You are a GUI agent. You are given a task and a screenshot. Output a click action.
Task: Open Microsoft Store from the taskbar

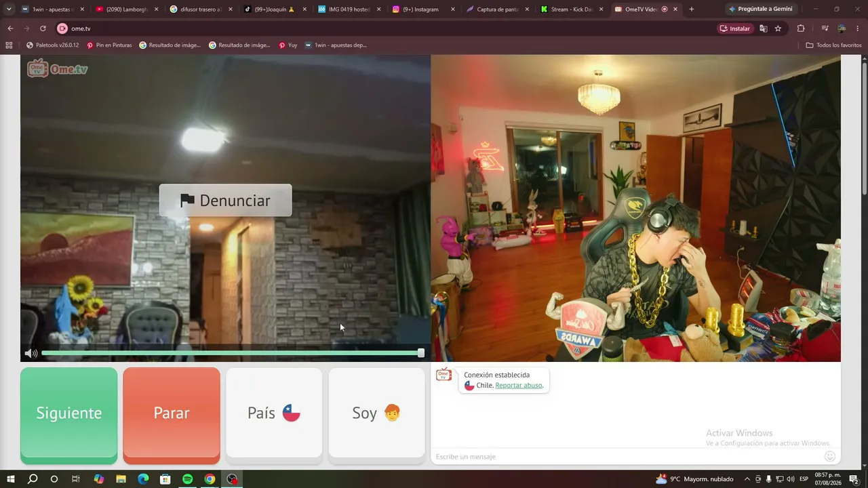point(165,479)
